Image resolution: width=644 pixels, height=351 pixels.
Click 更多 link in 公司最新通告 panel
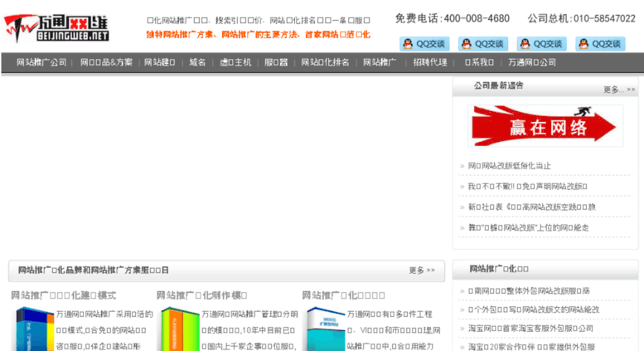coord(619,90)
